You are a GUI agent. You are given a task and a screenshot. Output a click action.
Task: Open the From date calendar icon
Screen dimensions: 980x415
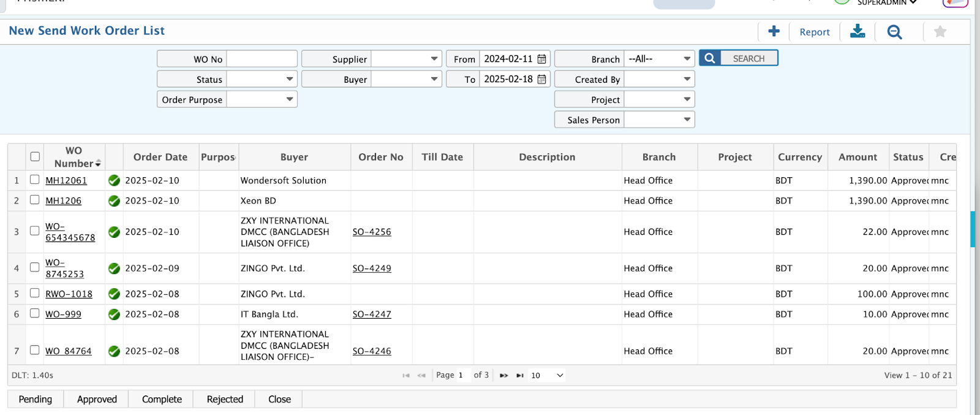click(x=541, y=59)
